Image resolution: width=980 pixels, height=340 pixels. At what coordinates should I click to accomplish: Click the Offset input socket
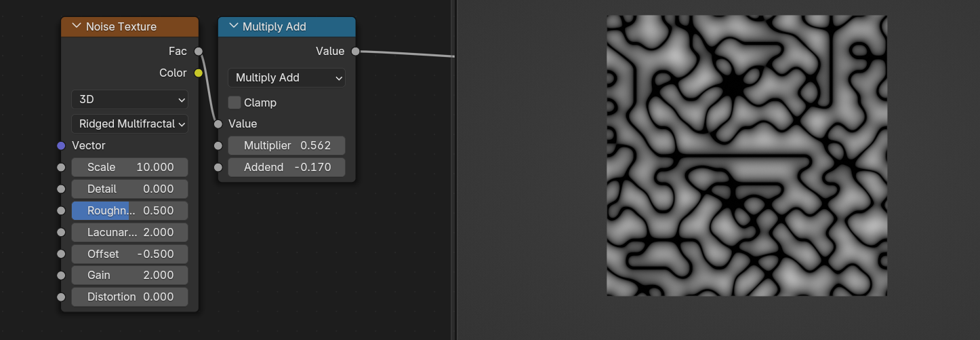point(61,254)
